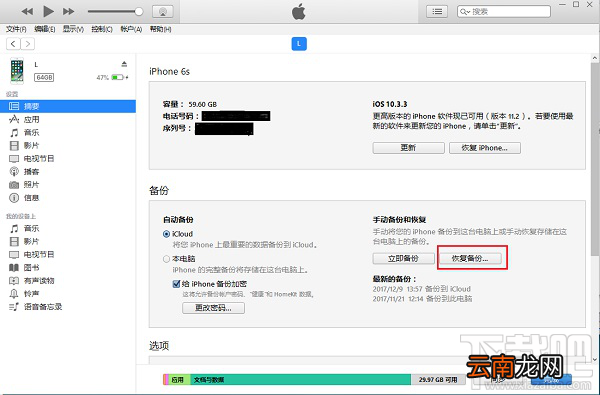
Task: Go forward with the right arrow button
Action: (x=28, y=44)
